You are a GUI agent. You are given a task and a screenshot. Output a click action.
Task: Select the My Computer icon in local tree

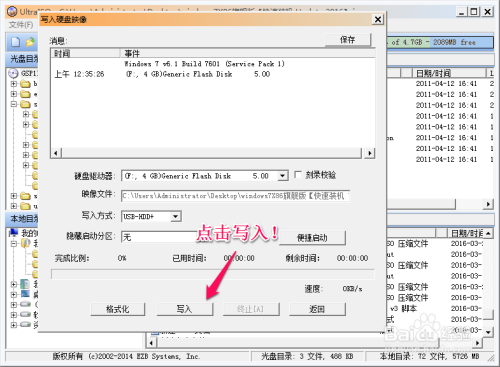click(13, 232)
